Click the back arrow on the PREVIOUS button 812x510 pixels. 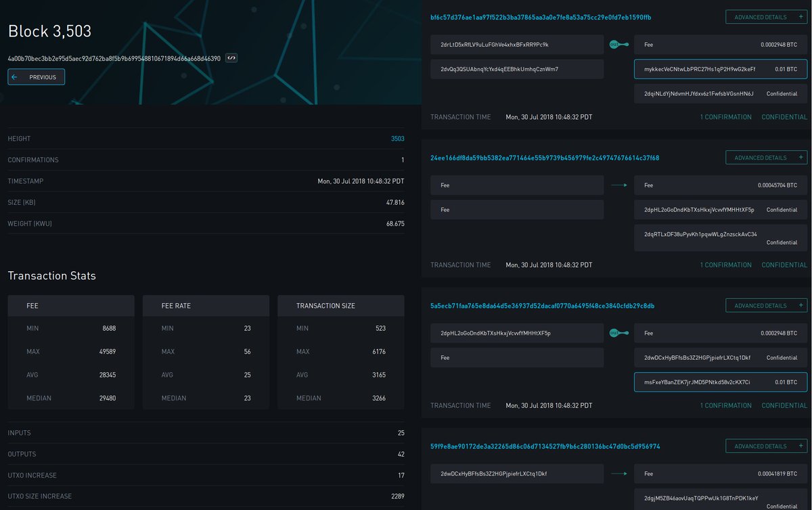pos(14,76)
